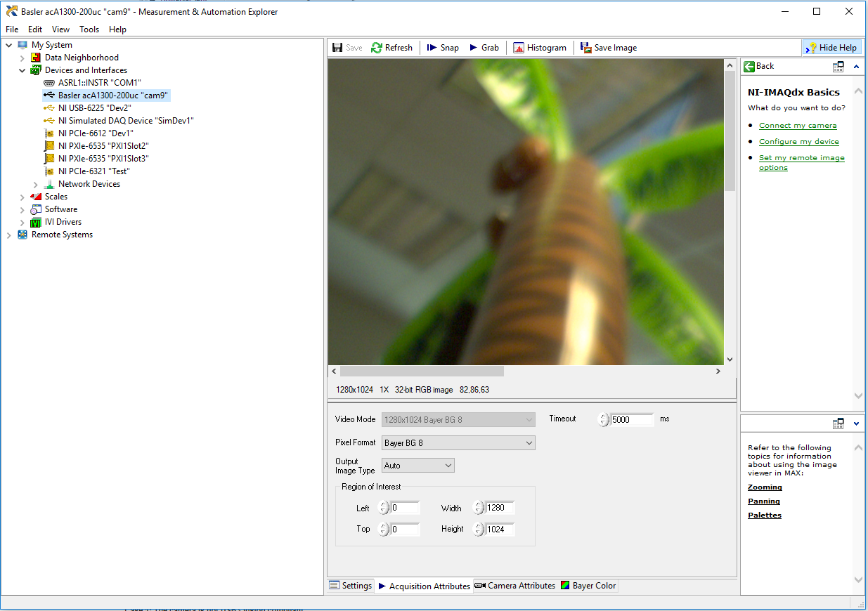Open the Pixel Format dropdown
Image resolution: width=868 pixels, height=611 pixels.
click(458, 443)
